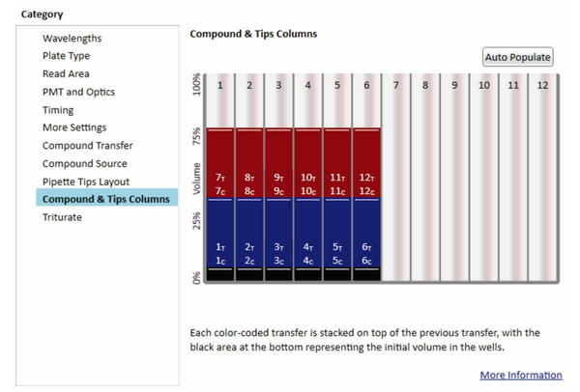Go to Pipette Tips Layout
The image size is (580, 392).
(86, 182)
